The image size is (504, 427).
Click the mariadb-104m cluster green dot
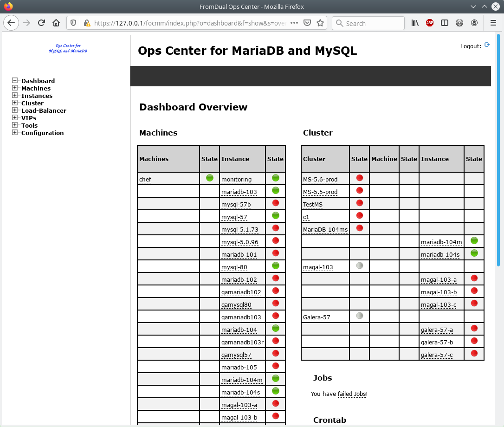pos(474,240)
